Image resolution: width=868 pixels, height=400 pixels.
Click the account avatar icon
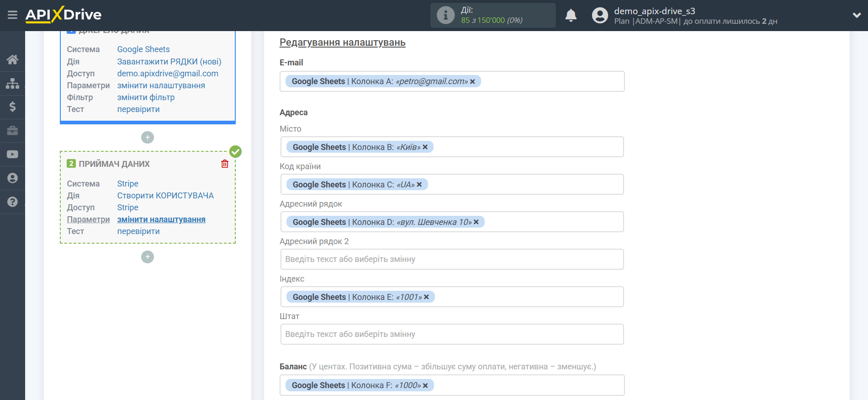[600, 16]
